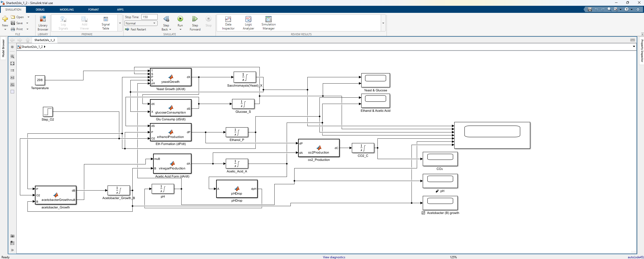The height and width of the screenshot is (259, 644).
Task: Click the Save button
Action: (17, 23)
